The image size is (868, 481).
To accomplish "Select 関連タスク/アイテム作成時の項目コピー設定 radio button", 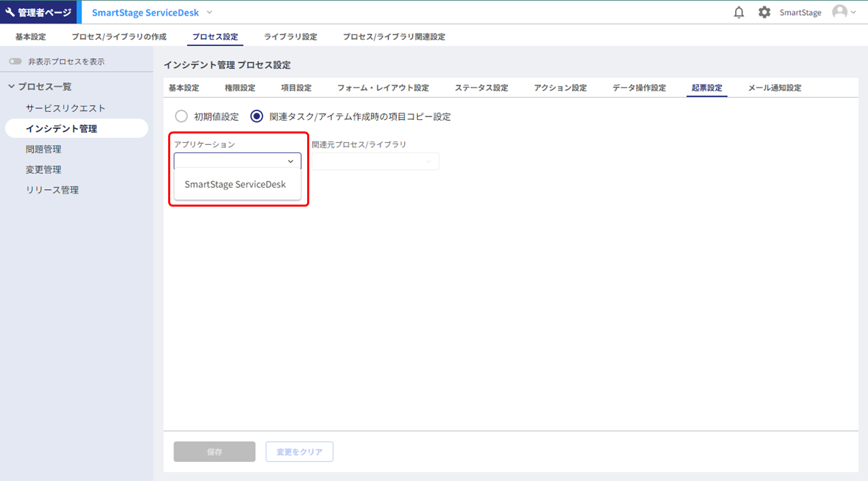I will 257,117.
